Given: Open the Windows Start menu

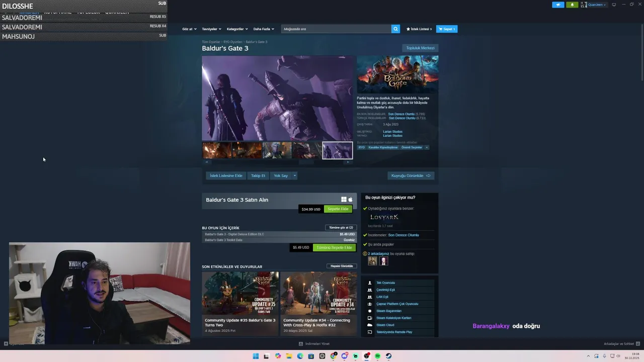Looking at the screenshot, I should tap(256, 356).
